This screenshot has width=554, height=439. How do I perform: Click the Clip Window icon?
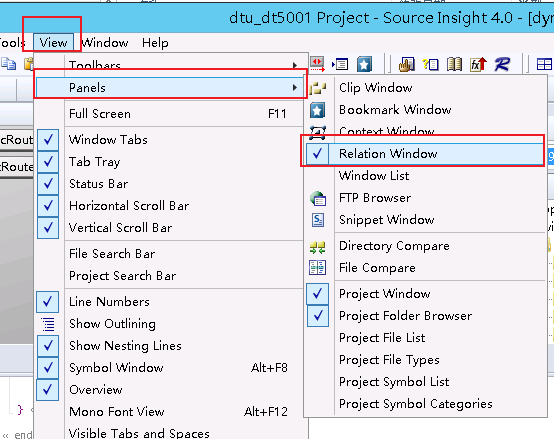point(318,88)
